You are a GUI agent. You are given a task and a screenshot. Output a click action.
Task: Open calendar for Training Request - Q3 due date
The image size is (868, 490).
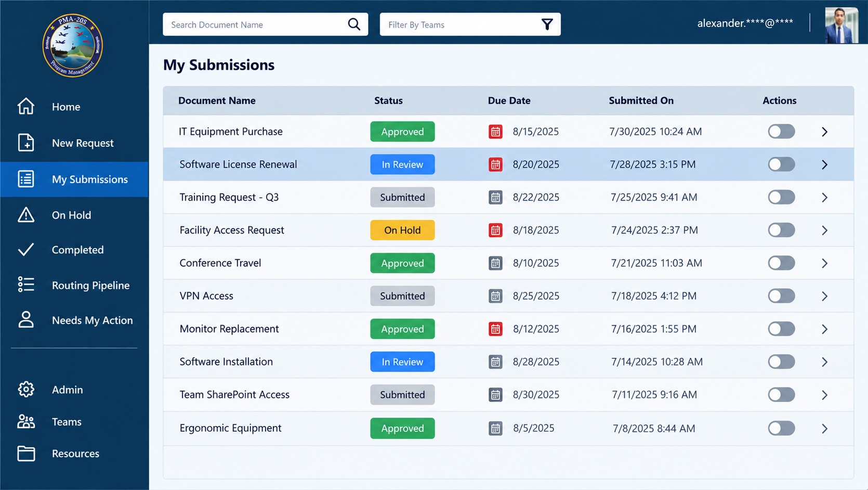tap(495, 197)
